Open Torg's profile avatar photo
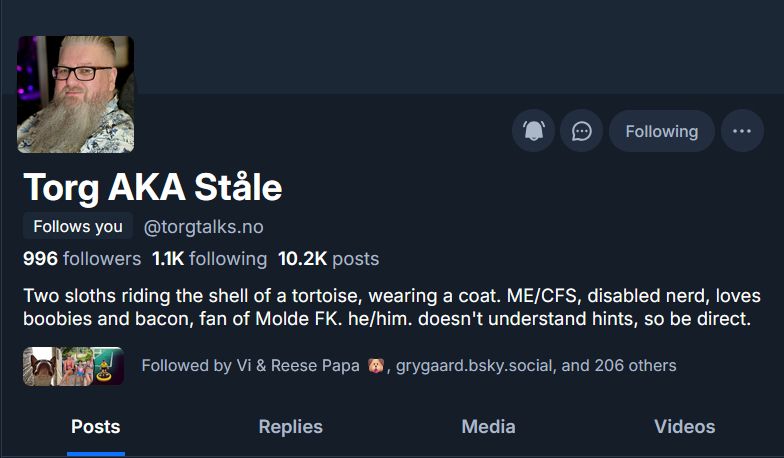 [x=76, y=94]
